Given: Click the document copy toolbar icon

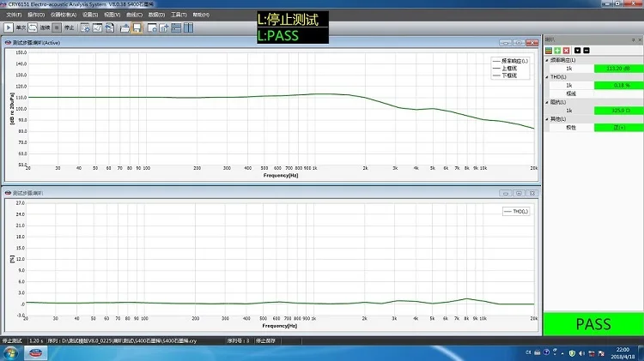Looking at the screenshot, I should pyautogui.click(x=110, y=27).
